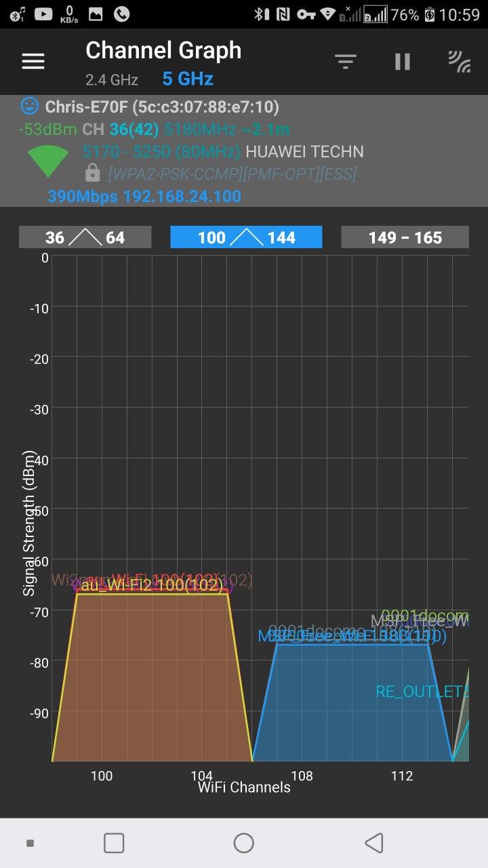Tap the Android back triangle button
This screenshot has width=488, height=868.
click(x=373, y=843)
